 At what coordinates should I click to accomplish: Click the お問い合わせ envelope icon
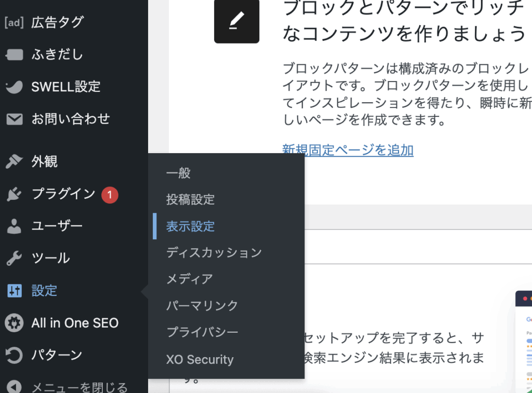[x=14, y=119]
